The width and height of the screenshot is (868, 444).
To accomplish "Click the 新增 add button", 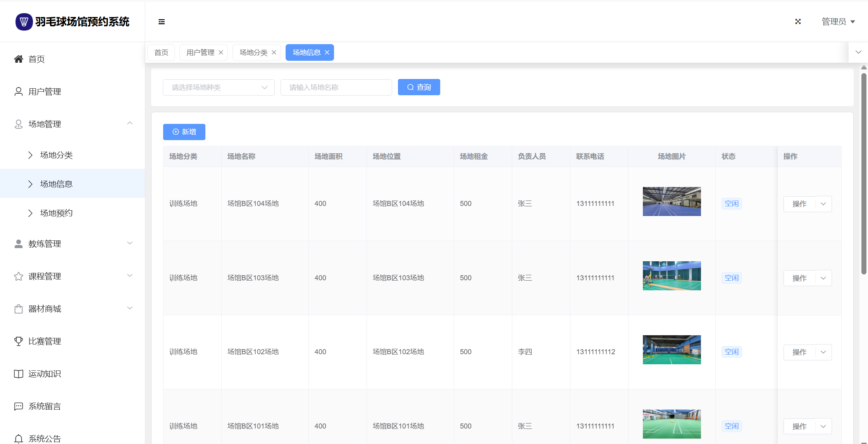I will [184, 132].
